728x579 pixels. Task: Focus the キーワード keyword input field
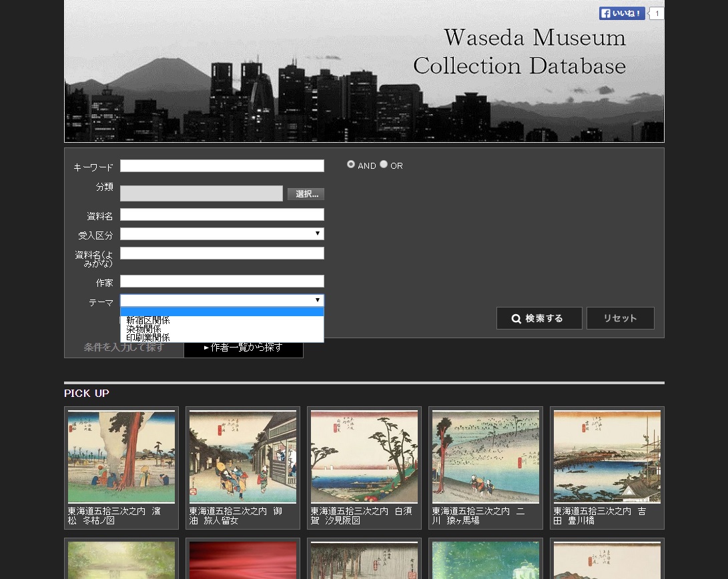[x=222, y=165]
